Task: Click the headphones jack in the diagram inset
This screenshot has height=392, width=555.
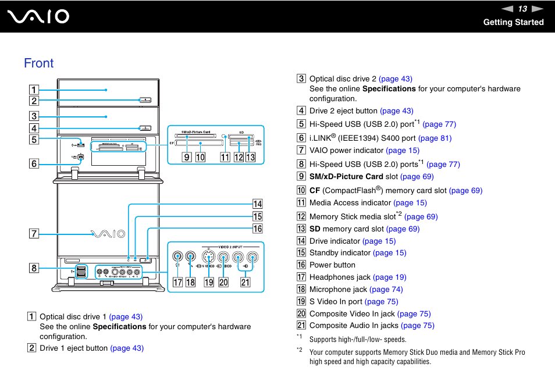Action: [x=177, y=256]
